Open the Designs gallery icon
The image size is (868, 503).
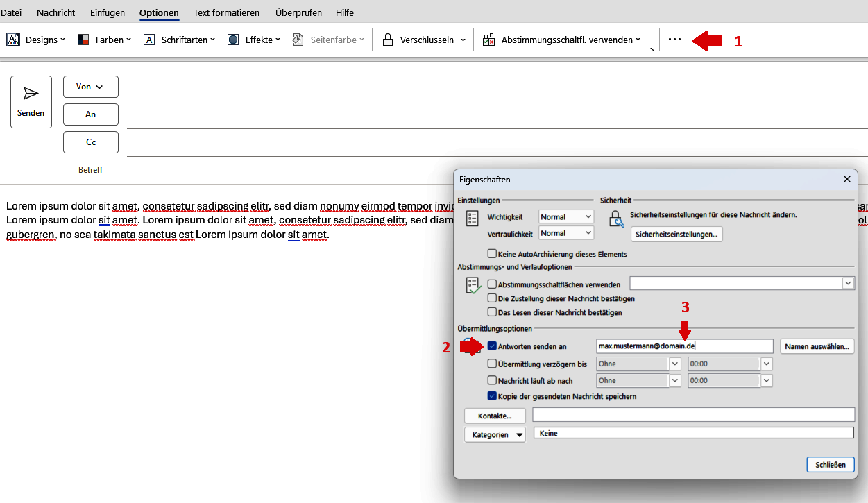coord(12,40)
